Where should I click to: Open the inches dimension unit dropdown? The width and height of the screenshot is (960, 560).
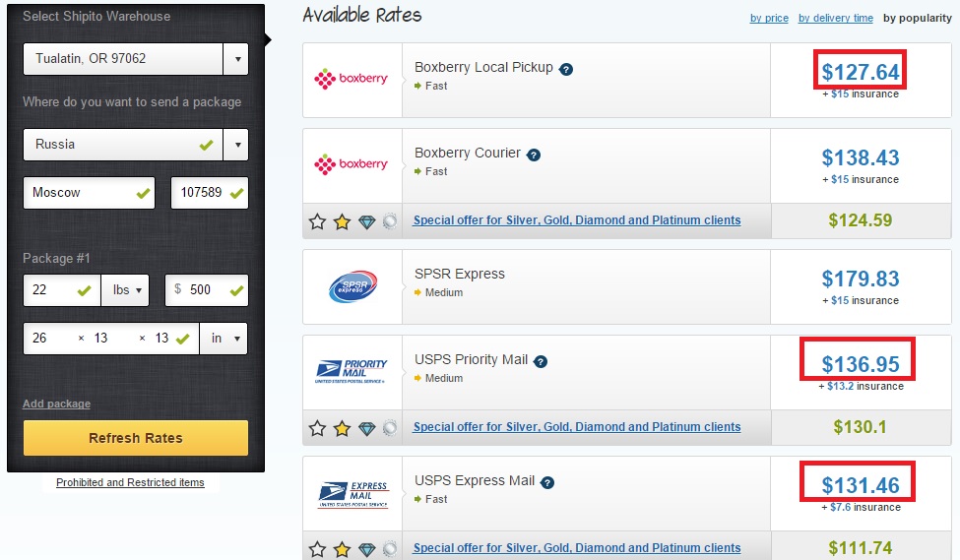[x=224, y=339]
